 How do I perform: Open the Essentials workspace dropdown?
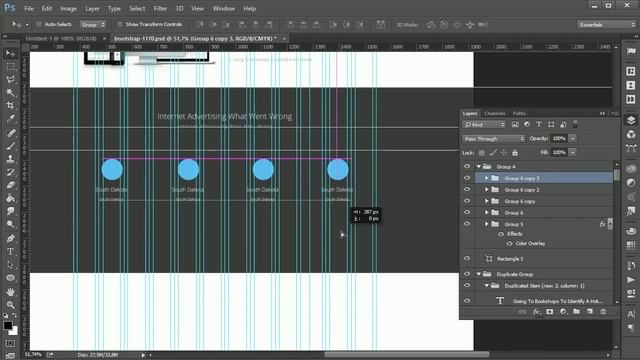pos(606,25)
